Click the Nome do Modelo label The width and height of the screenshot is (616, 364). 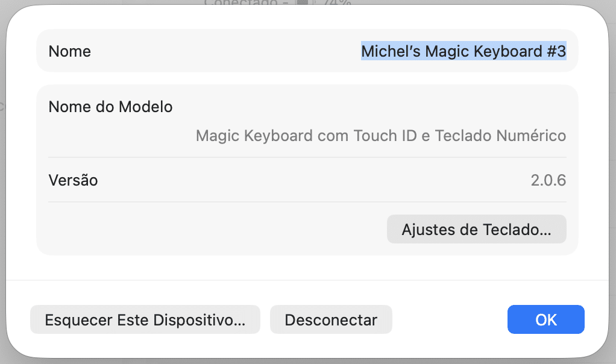coord(110,107)
